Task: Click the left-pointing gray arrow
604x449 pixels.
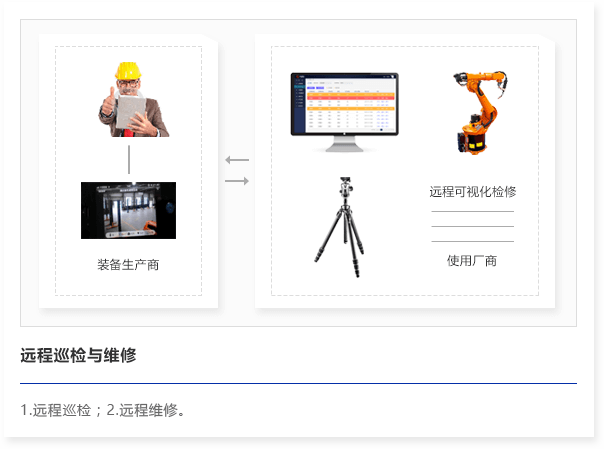Action: point(237,160)
